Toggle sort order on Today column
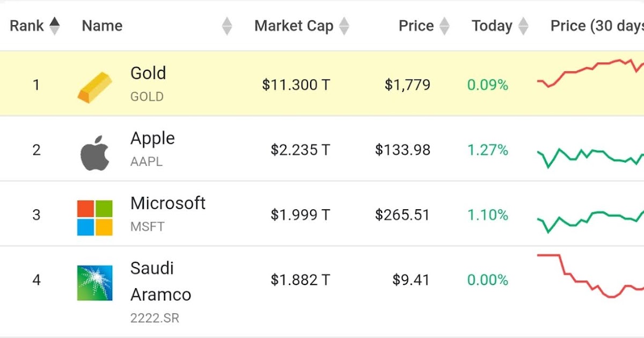 pos(523,25)
